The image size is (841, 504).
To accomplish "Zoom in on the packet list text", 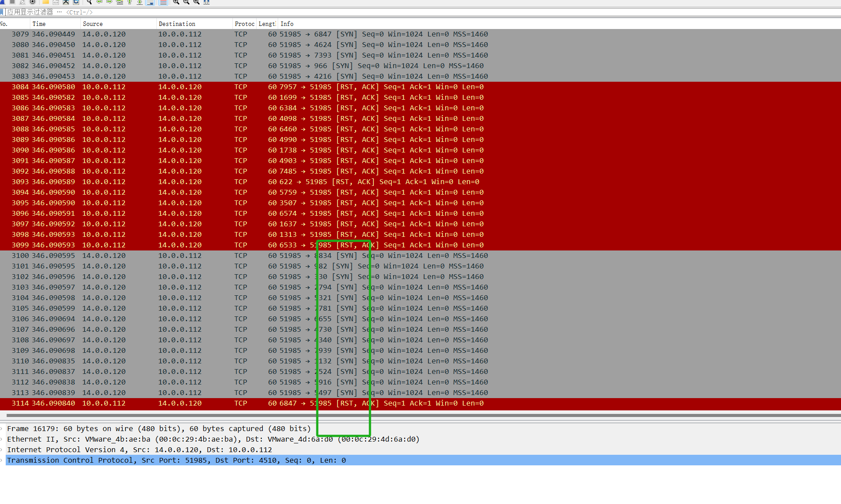I will pos(176,2).
